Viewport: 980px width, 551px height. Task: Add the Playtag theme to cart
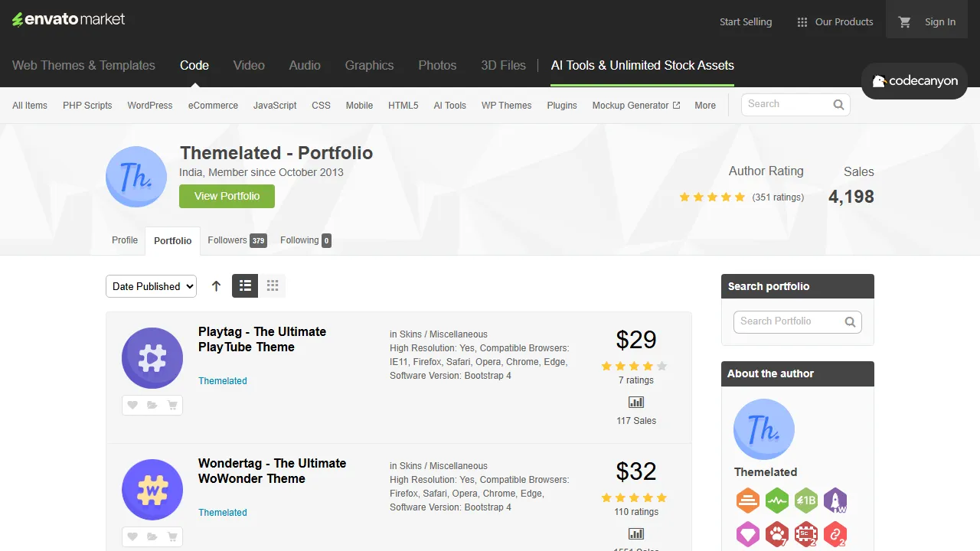click(x=172, y=405)
